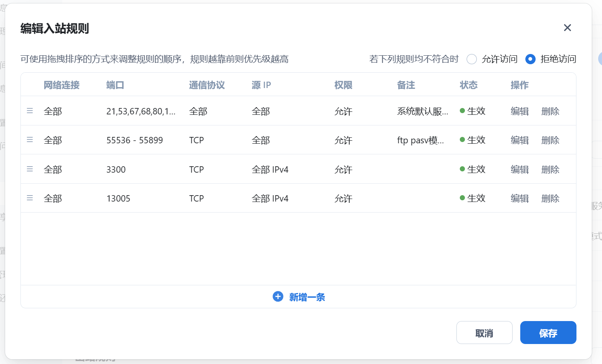
Task: Click 生效 status of ftp pasv rule
Action: 473,140
